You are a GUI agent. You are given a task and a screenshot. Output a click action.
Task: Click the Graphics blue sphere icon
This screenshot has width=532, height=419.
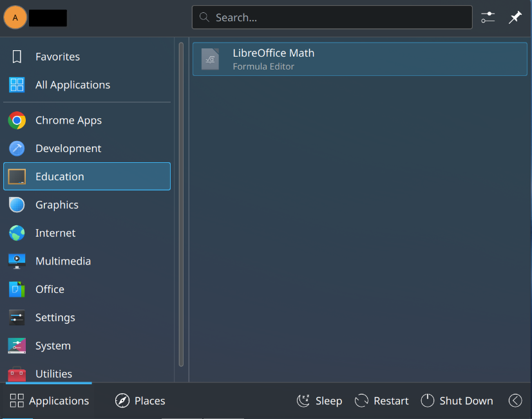(x=17, y=205)
